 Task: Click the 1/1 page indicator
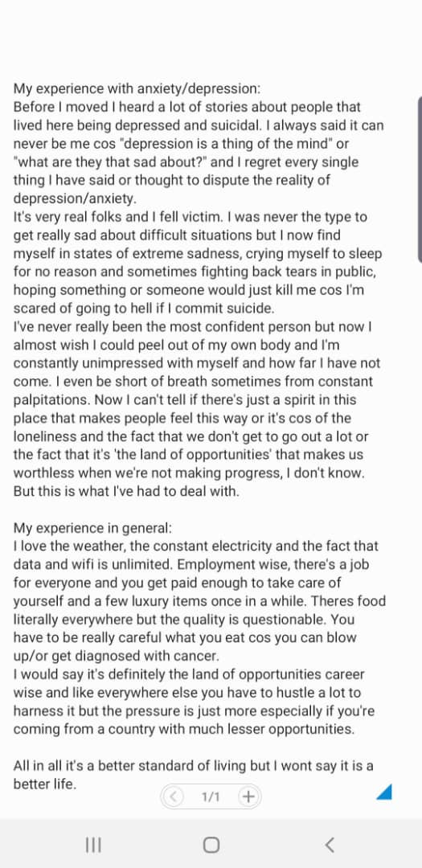tap(211, 796)
